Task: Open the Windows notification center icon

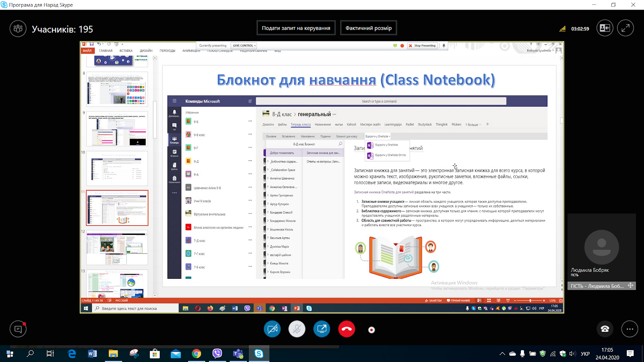Action: (x=630, y=354)
